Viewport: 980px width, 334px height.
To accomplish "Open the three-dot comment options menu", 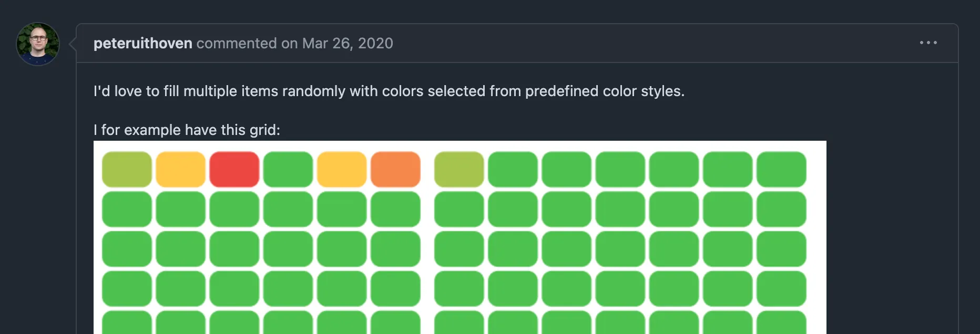I will [928, 43].
